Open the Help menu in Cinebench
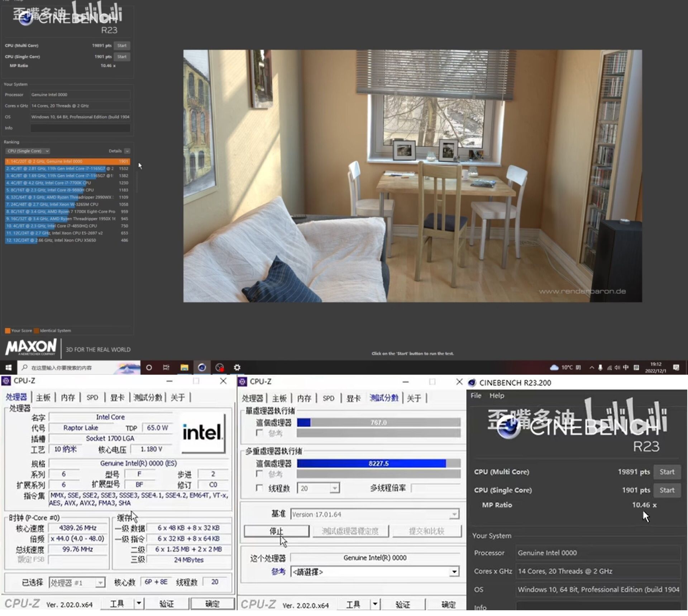 [496, 395]
